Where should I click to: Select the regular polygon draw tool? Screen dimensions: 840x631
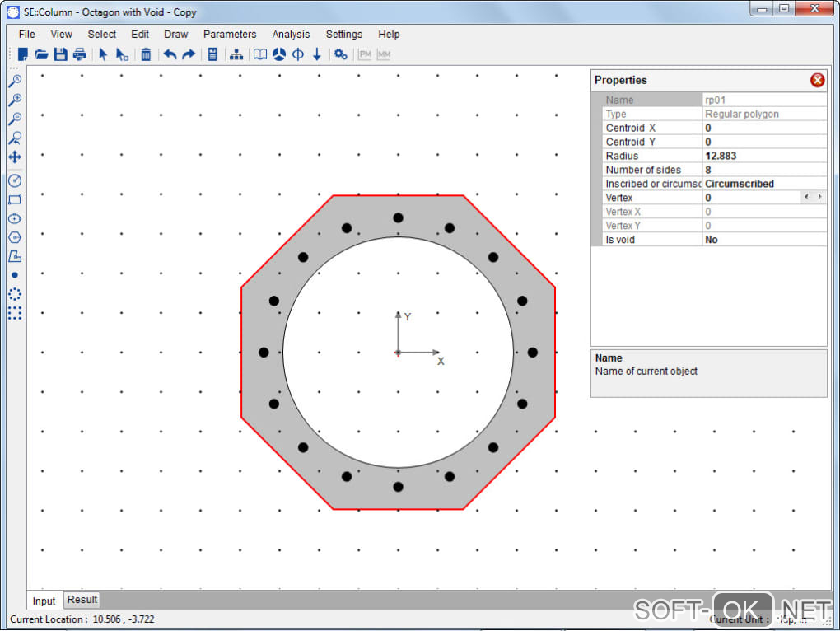[15, 237]
